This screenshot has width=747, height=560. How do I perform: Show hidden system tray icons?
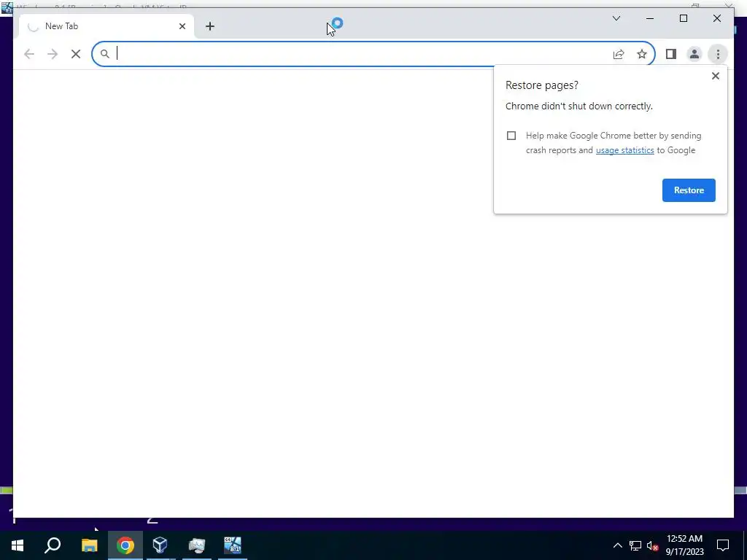pyautogui.click(x=617, y=545)
